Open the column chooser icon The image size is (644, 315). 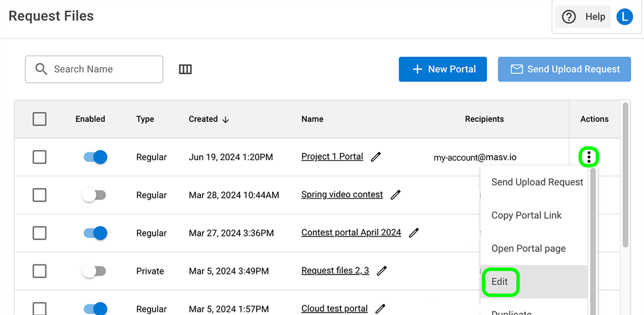click(185, 69)
